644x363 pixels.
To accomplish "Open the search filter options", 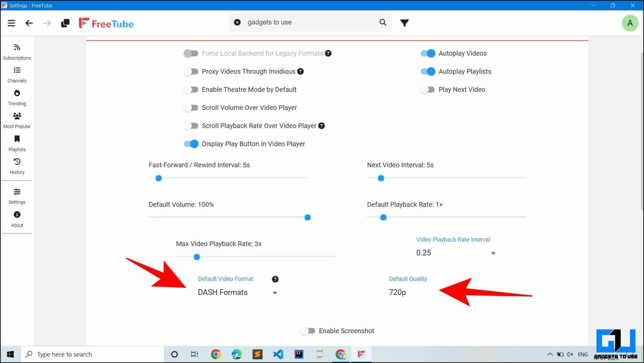I will (404, 23).
